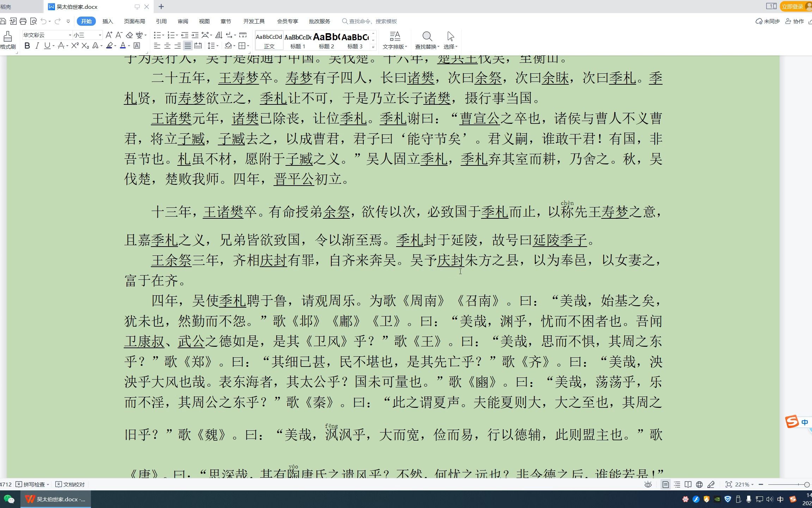Add a new document tab with plus

tap(161, 6)
